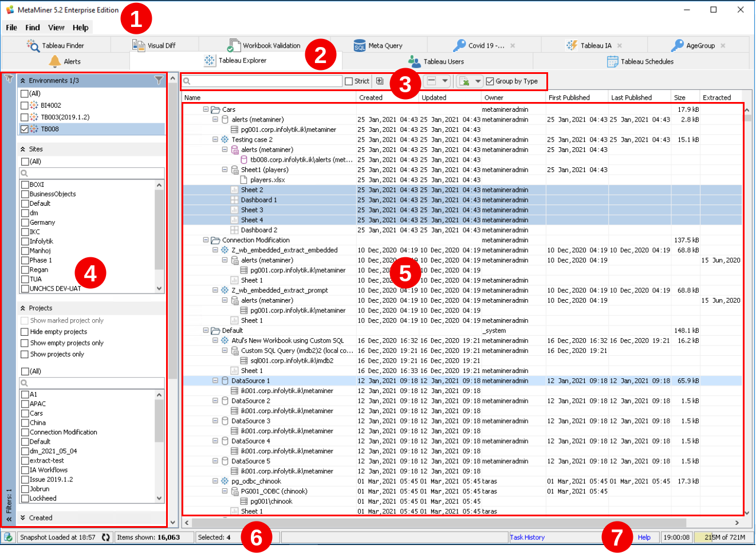Click the Sites search input field
The width and height of the screenshot is (756, 553).
click(92, 173)
